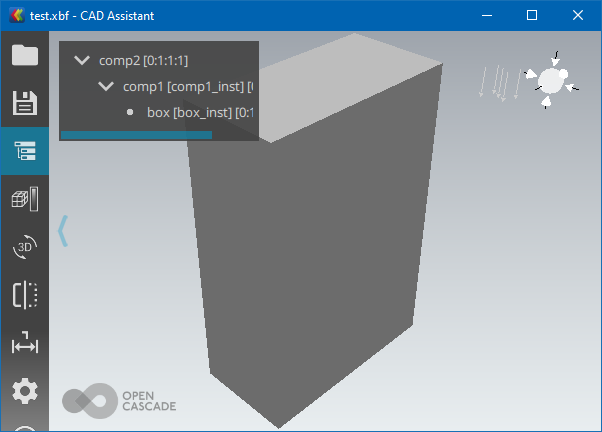Select the dimension measurement tool icon

(24, 344)
